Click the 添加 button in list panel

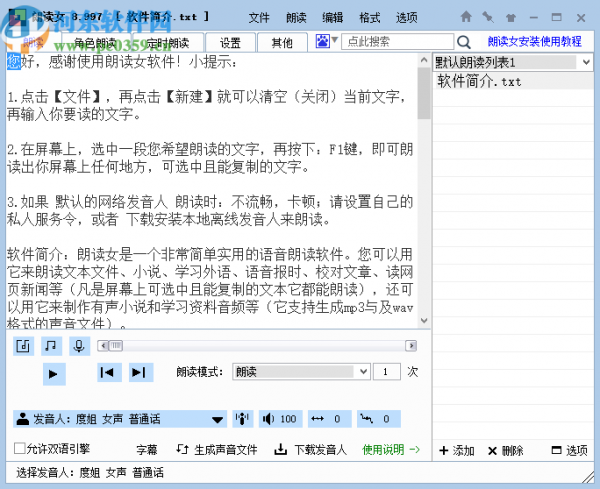457,451
